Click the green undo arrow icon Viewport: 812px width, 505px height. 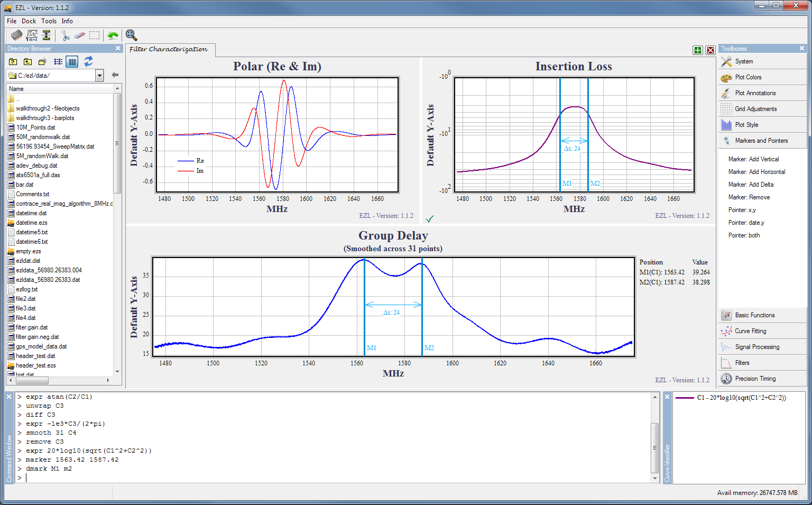(x=113, y=35)
